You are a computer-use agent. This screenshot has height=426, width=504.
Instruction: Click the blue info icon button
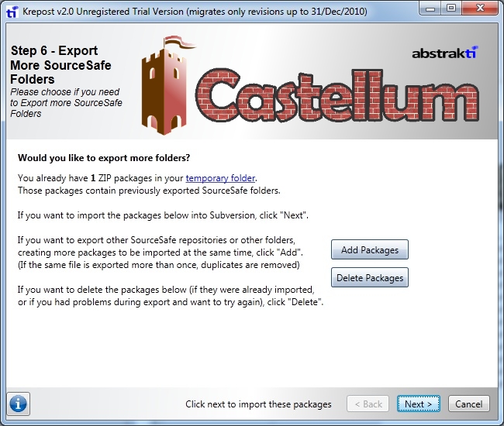pos(19,404)
